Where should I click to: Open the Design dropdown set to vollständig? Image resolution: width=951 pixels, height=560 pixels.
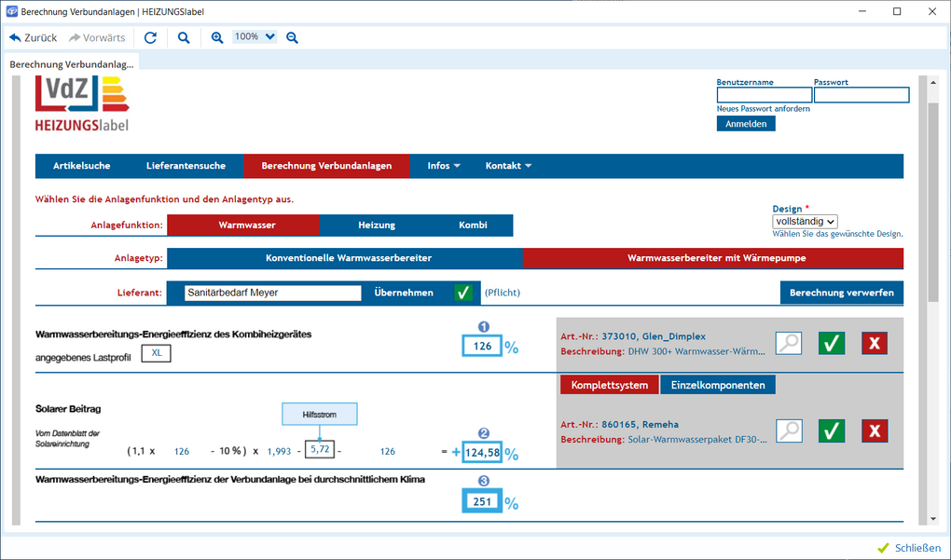[x=805, y=222]
